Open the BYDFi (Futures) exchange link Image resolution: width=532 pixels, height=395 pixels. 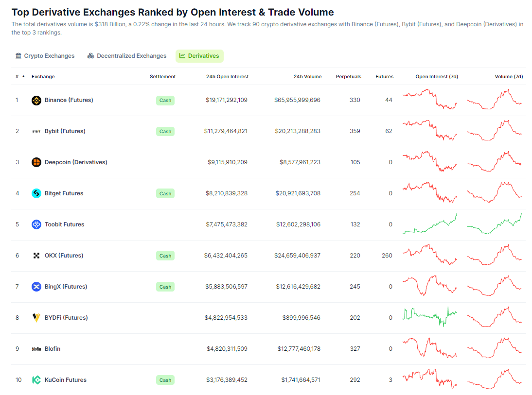(x=66, y=318)
